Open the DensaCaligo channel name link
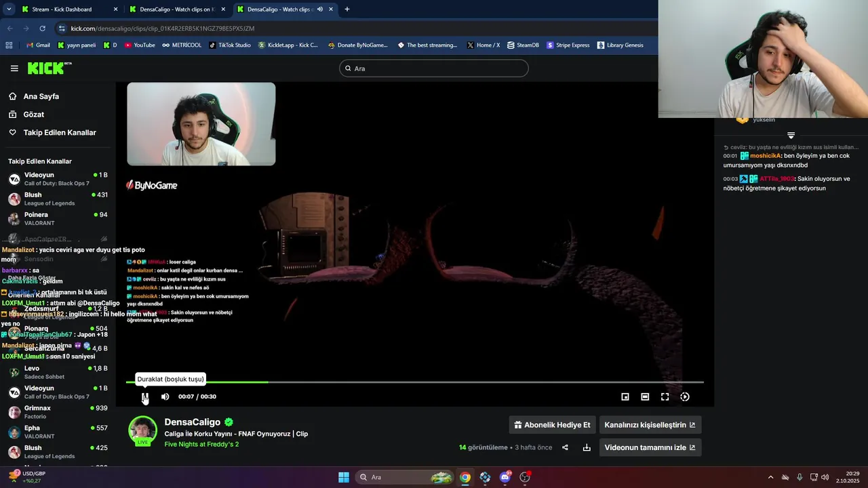 click(192, 422)
